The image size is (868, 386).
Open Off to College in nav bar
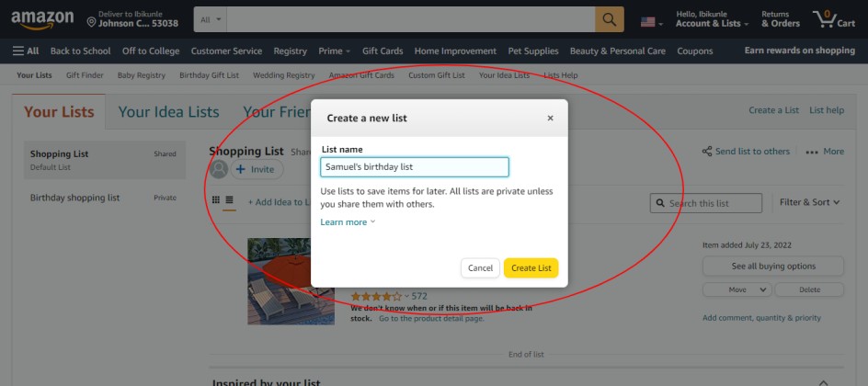[x=151, y=51]
